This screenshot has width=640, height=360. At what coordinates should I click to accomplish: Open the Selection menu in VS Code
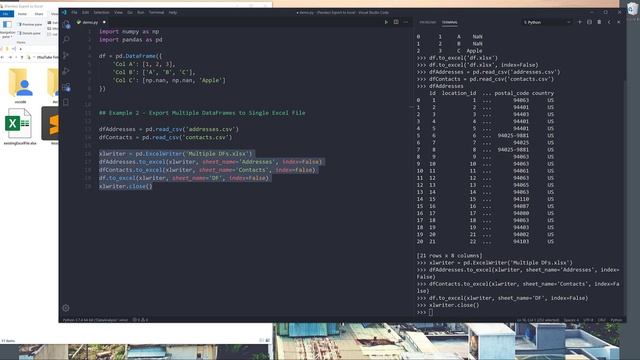click(x=101, y=13)
